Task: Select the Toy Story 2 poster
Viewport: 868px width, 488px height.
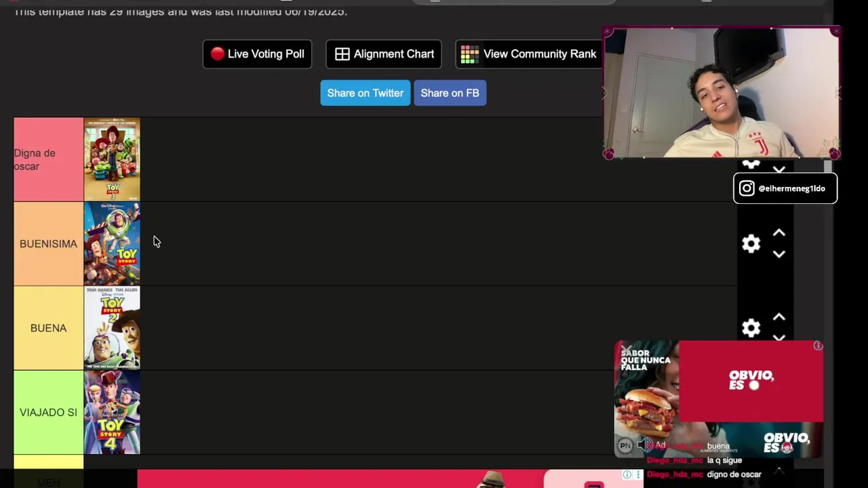Action: coord(112,328)
